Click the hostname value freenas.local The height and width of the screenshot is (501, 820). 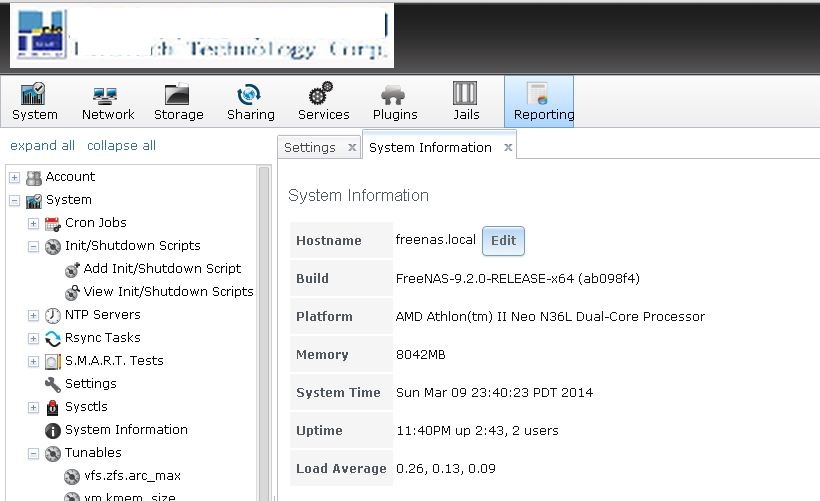pos(436,240)
